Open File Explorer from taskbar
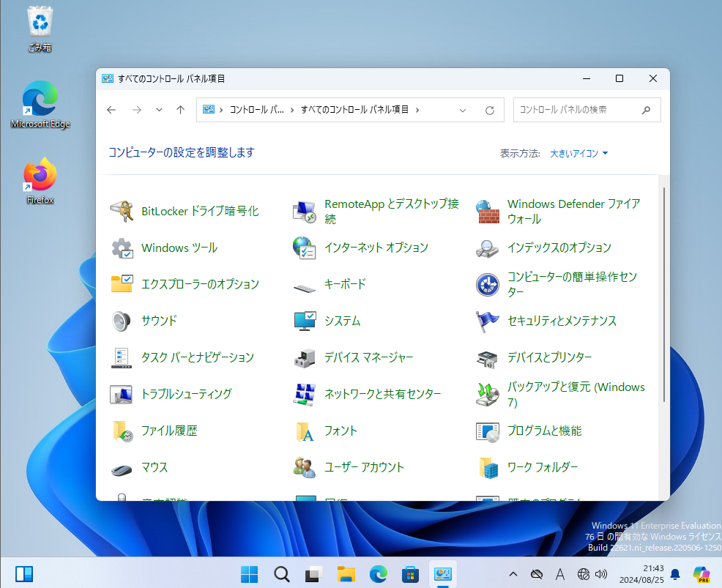Image resolution: width=722 pixels, height=588 pixels. pyautogui.click(x=346, y=574)
